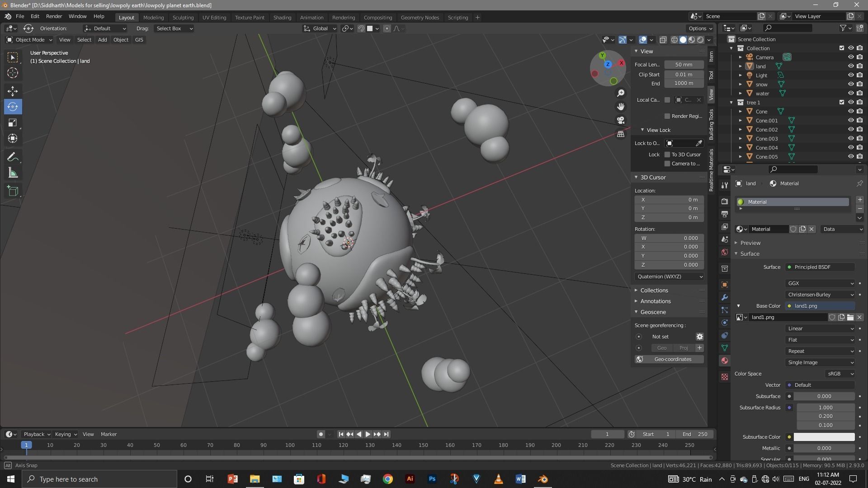This screenshot has height=488, width=868.
Task: Click the Subsurface Color swatch
Action: coord(824,437)
